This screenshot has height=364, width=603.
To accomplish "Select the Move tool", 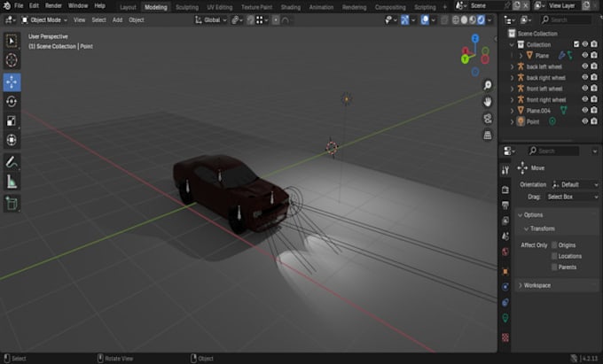I will pos(12,82).
